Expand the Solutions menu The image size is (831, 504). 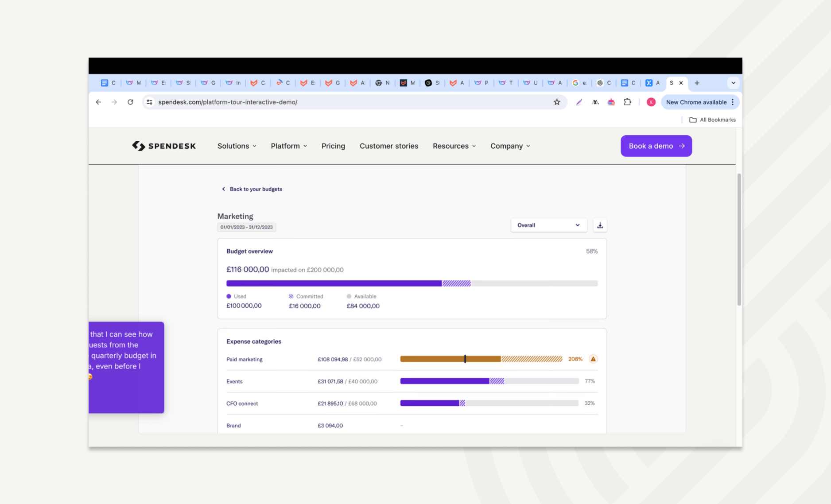tap(237, 146)
